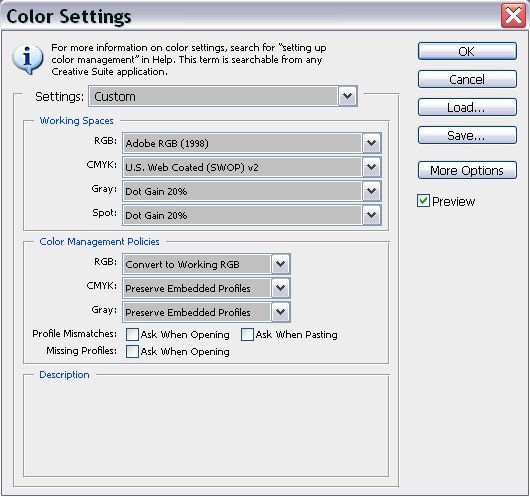This screenshot has height=497, width=530.
Task: Enable Missing Profiles Ask When Opening
Action: [x=132, y=351]
